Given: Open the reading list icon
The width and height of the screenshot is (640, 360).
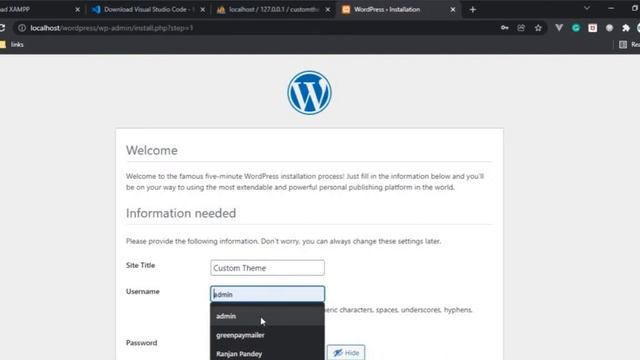Looking at the screenshot, I should (x=623, y=44).
